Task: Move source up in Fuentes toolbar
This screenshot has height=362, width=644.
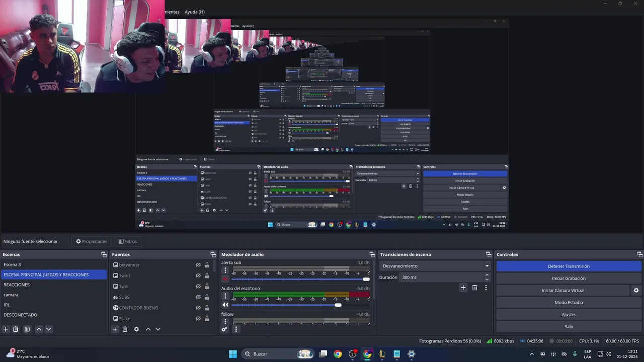Action: point(148,329)
